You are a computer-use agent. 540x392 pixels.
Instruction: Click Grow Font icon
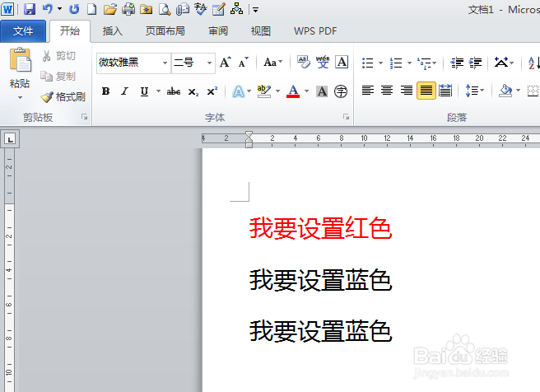(x=226, y=63)
